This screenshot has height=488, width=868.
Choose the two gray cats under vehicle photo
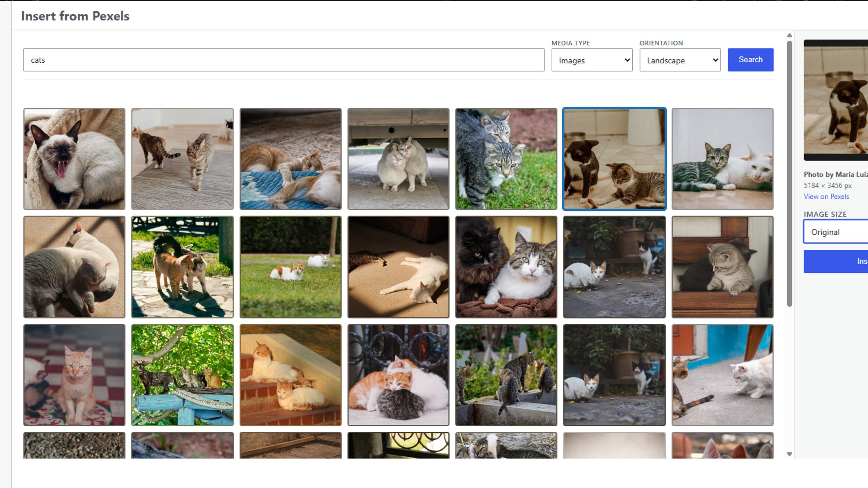pyautogui.click(x=398, y=159)
